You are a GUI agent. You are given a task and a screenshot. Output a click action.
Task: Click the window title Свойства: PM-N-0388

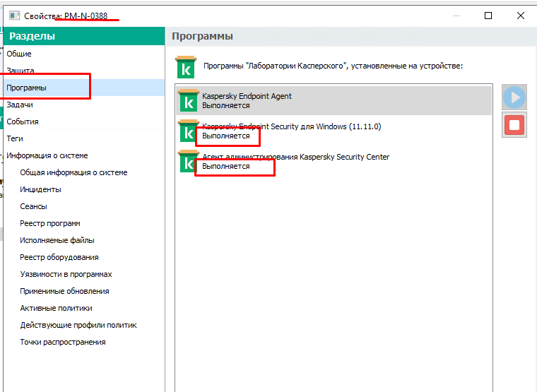click(66, 16)
